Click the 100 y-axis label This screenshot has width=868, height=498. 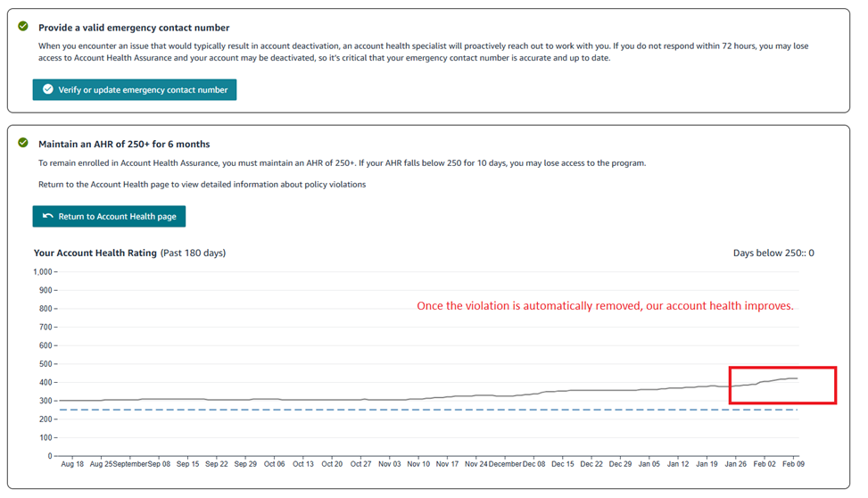(x=45, y=437)
